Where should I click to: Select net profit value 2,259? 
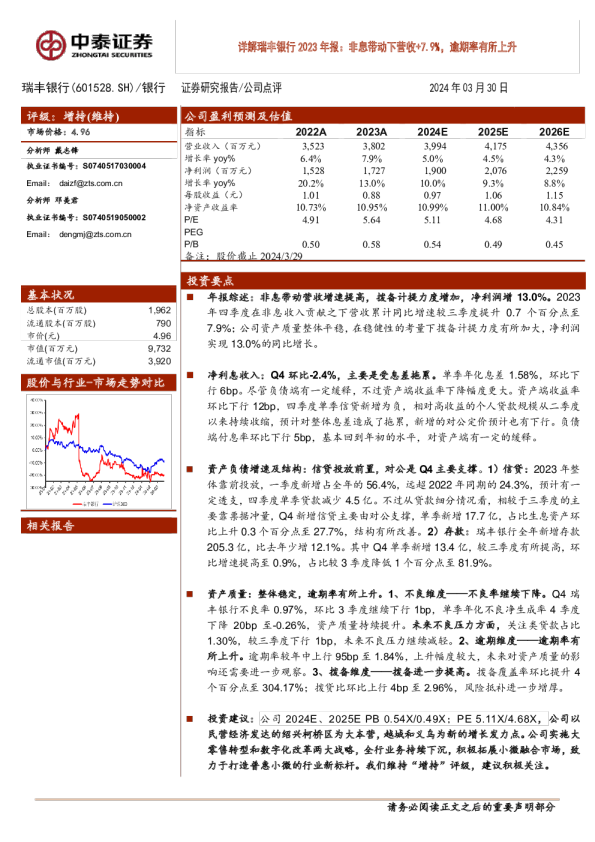coord(557,171)
